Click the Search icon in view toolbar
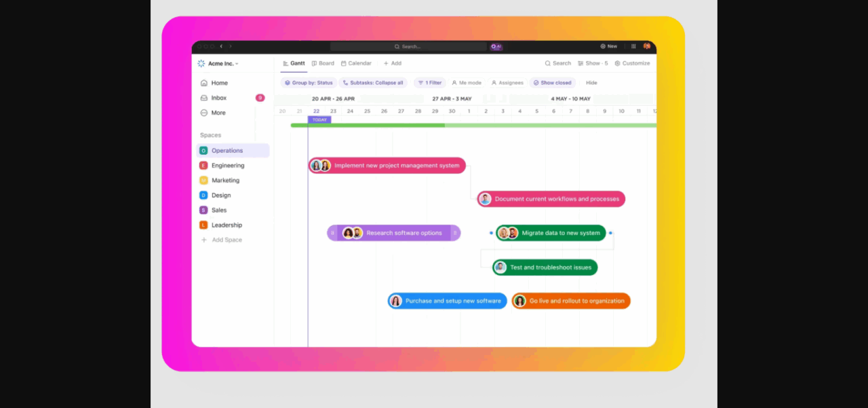 [x=557, y=63]
